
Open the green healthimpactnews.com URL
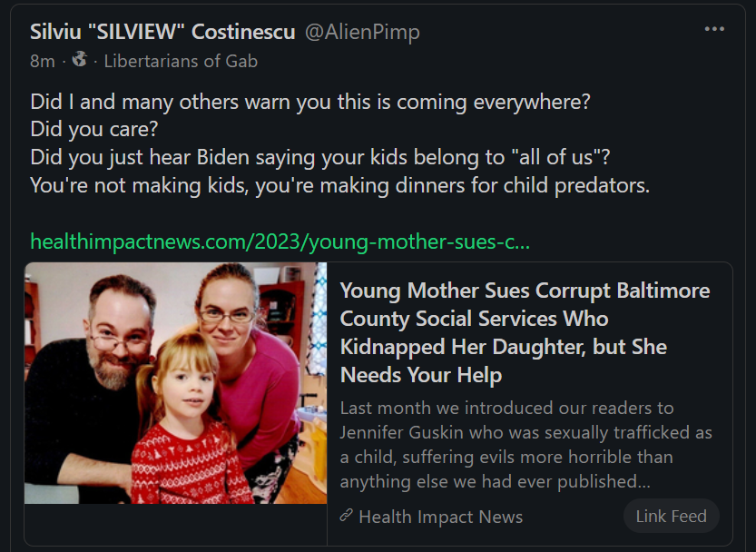tap(280, 241)
